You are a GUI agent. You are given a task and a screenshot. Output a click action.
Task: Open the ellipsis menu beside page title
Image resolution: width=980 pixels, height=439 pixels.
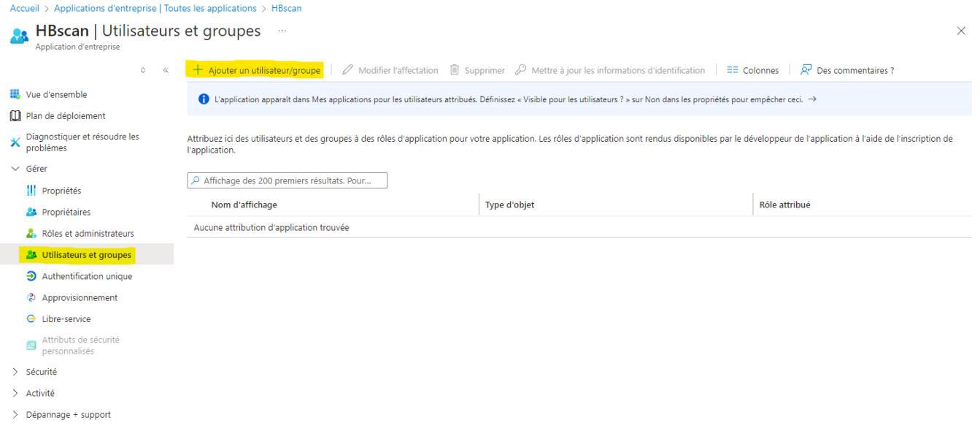tap(282, 31)
